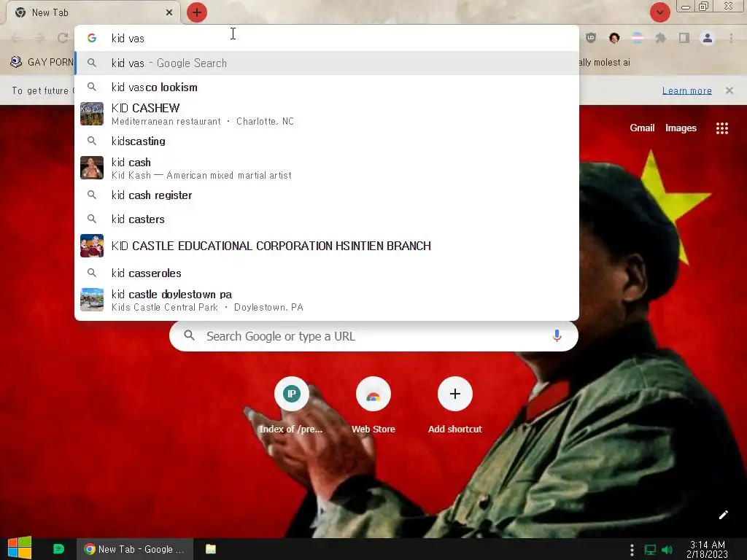The image size is (747, 560).
Task: Click the search icon beside 'kid cash register'
Action: coord(92,195)
